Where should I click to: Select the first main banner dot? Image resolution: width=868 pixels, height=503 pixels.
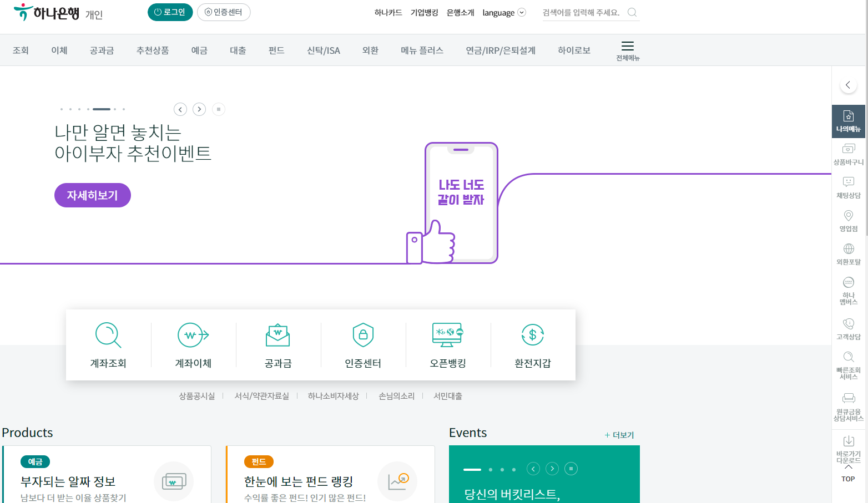coord(62,109)
